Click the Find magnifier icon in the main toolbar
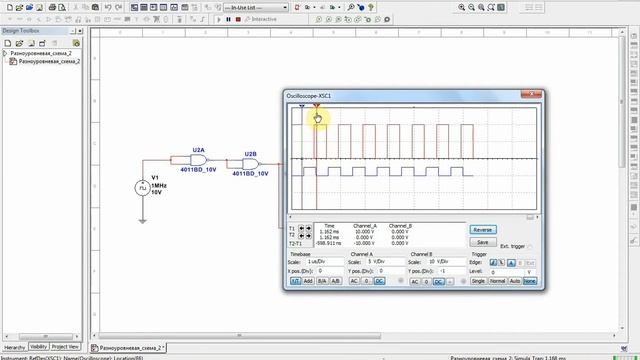 (351, 7)
